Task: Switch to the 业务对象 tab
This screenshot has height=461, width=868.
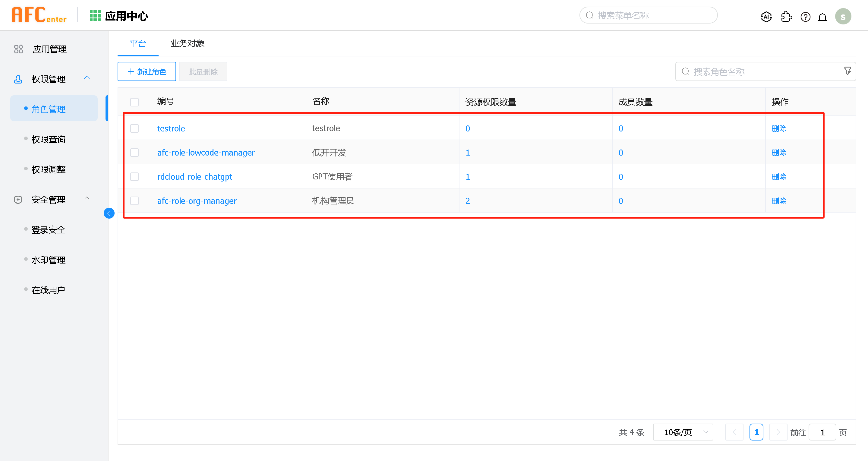Action: pos(187,43)
